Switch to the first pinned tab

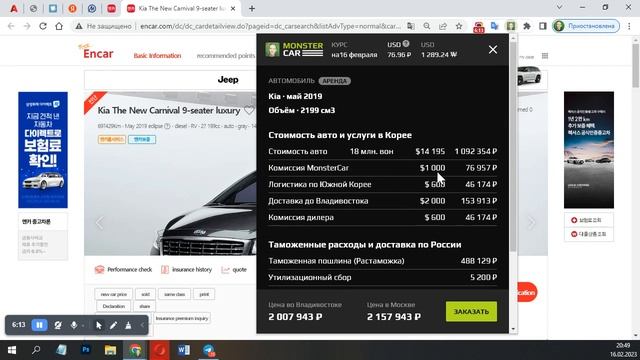[13, 9]
